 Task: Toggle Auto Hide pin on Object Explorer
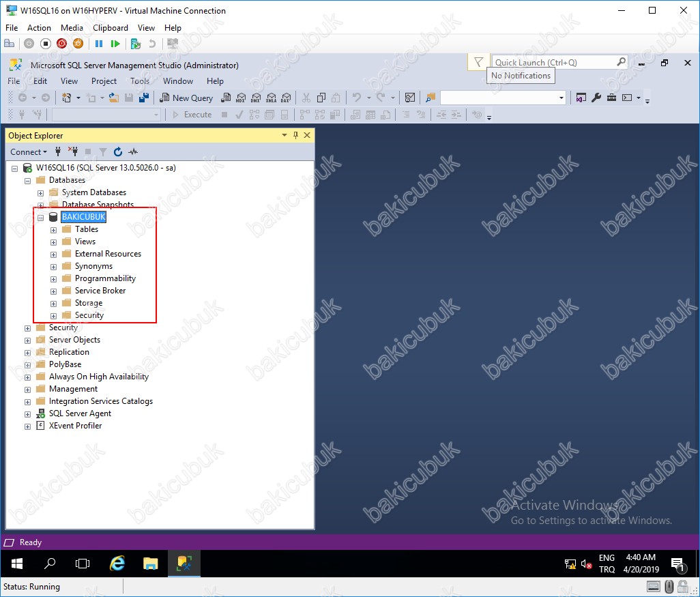[x=295, y=135]
